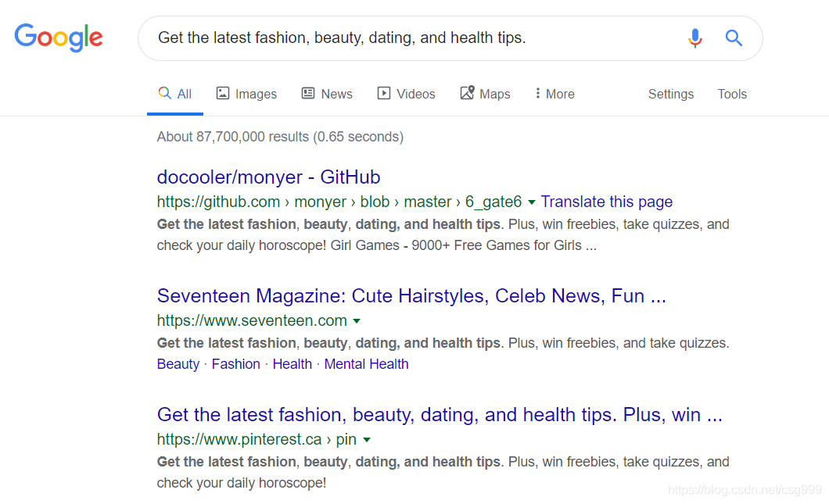Open search Tools

pyautogui.click(x=732, y=94)
